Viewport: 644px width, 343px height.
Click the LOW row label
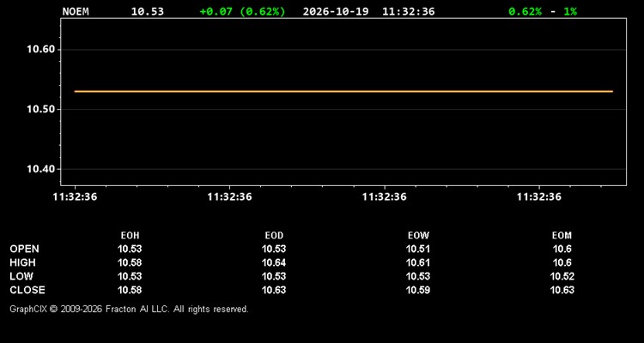(21, 276)
